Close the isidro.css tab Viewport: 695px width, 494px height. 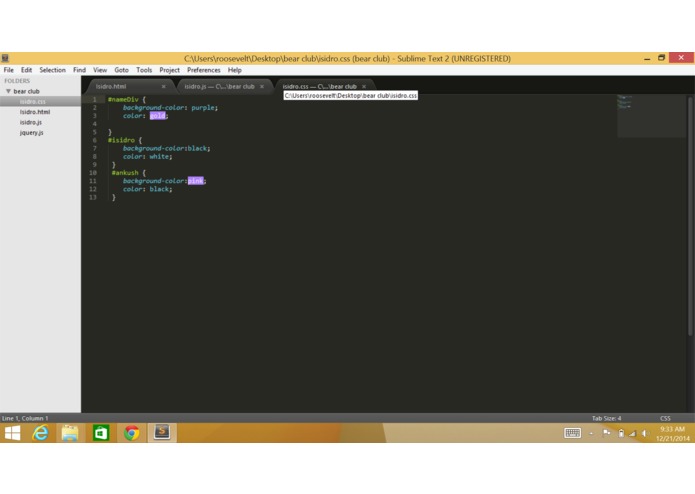(364, 86)
